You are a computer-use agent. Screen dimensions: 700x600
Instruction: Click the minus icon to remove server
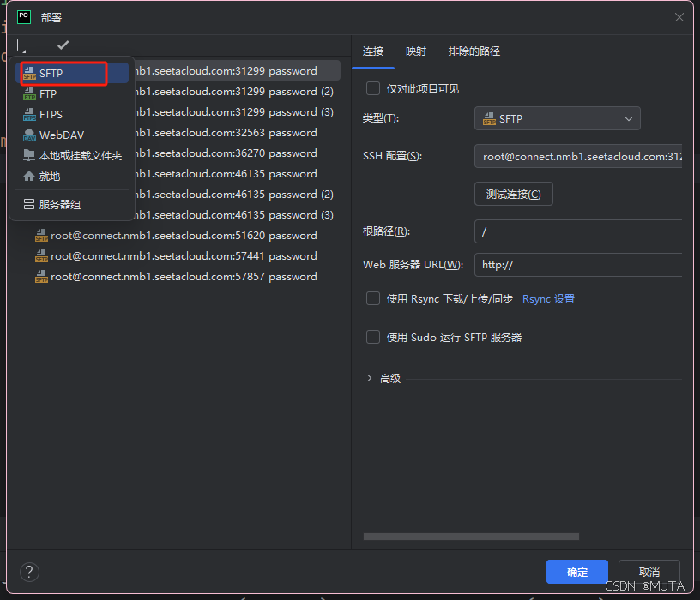(40, 45)
